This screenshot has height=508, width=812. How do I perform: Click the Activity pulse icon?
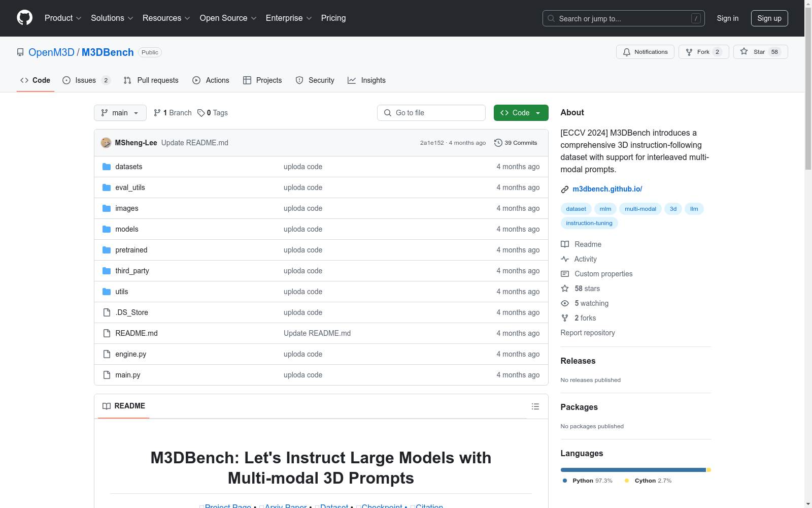pyautogui.click(x=565, y=259)
